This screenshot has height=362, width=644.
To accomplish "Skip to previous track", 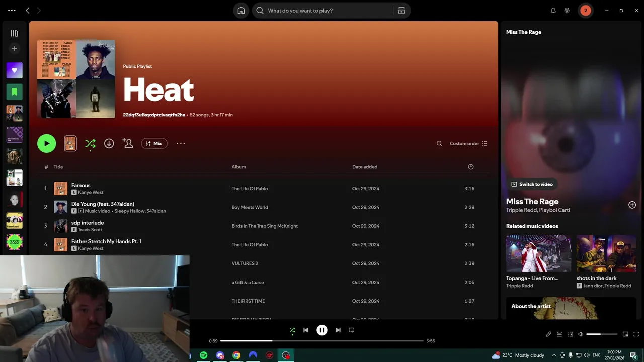I will coord(306,330).
